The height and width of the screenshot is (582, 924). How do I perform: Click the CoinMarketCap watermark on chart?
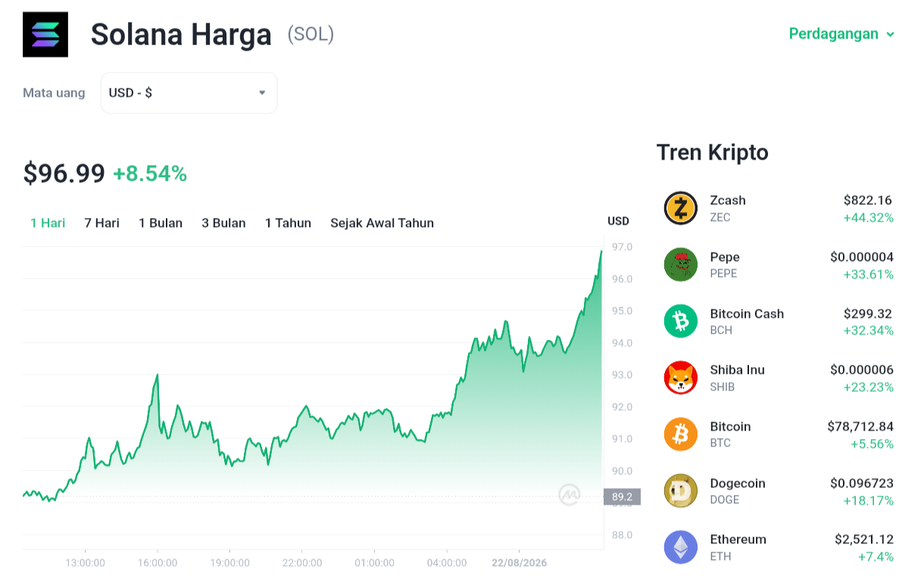(x=570, y=494)
